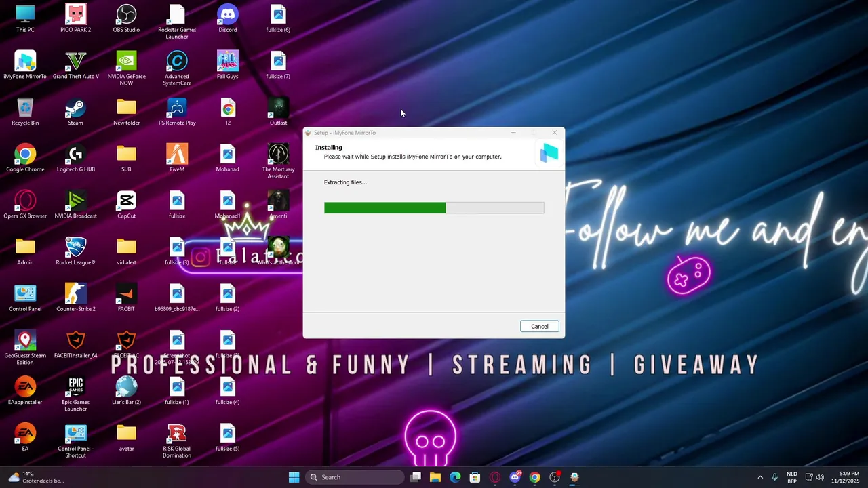Viewport: 868px width, 488px height.
Task: Select the OBS Studio desktop shortcut
Action: point(126,19)
